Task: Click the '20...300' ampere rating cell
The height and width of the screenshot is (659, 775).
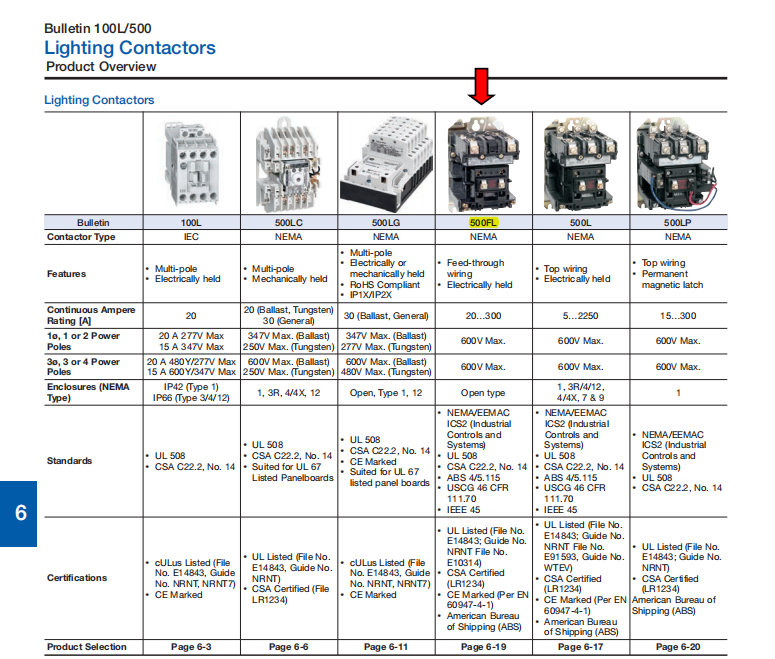Action: (x=483, y=315)
